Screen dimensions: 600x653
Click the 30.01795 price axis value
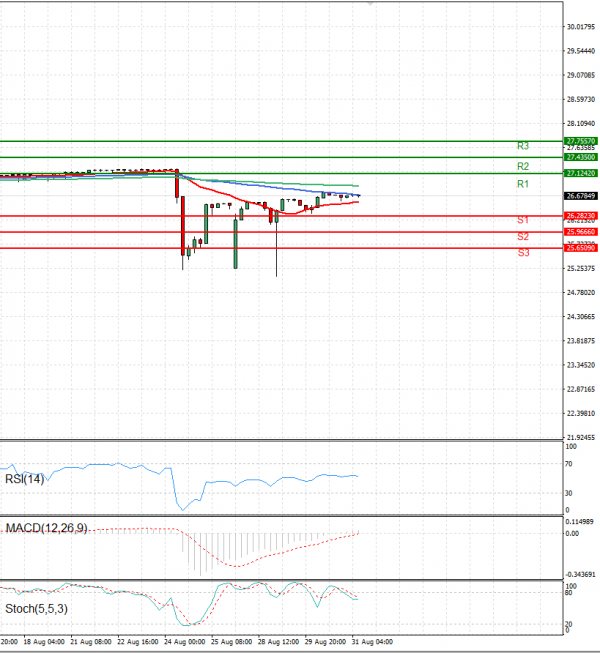click(x=581, y=27)
